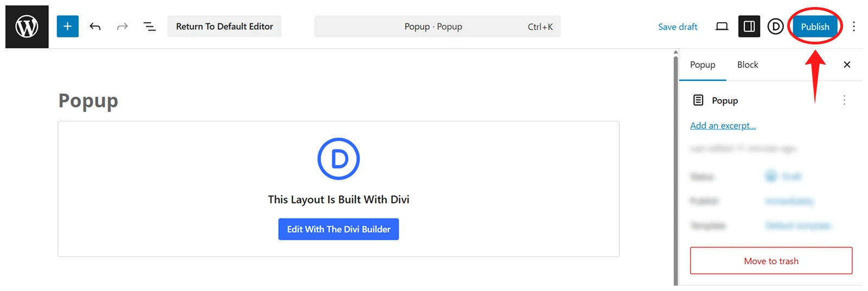The height and width of the screenshot is (291, 868).
Task: Open the three-dot options menu in top bar
Action: (853, 27)
